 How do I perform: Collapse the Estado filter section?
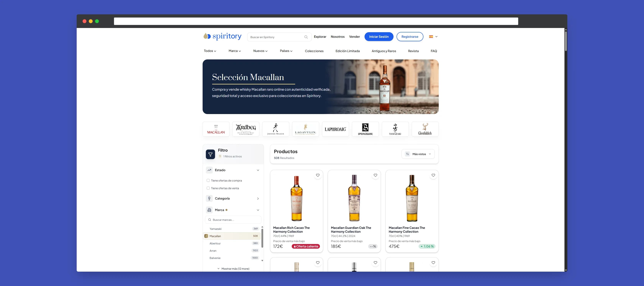coord(258,170)
